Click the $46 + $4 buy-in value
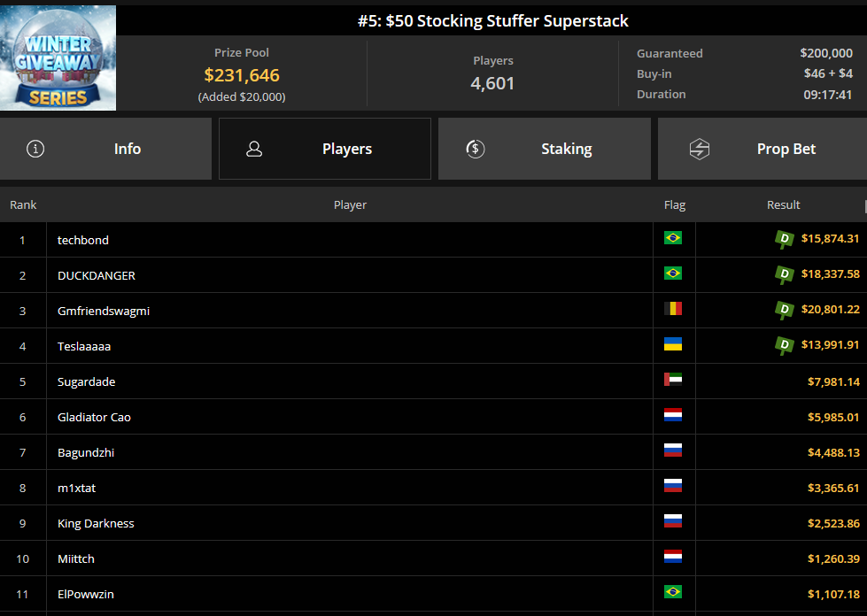Viewport: 867px width, 616px height. coord(828,73)
